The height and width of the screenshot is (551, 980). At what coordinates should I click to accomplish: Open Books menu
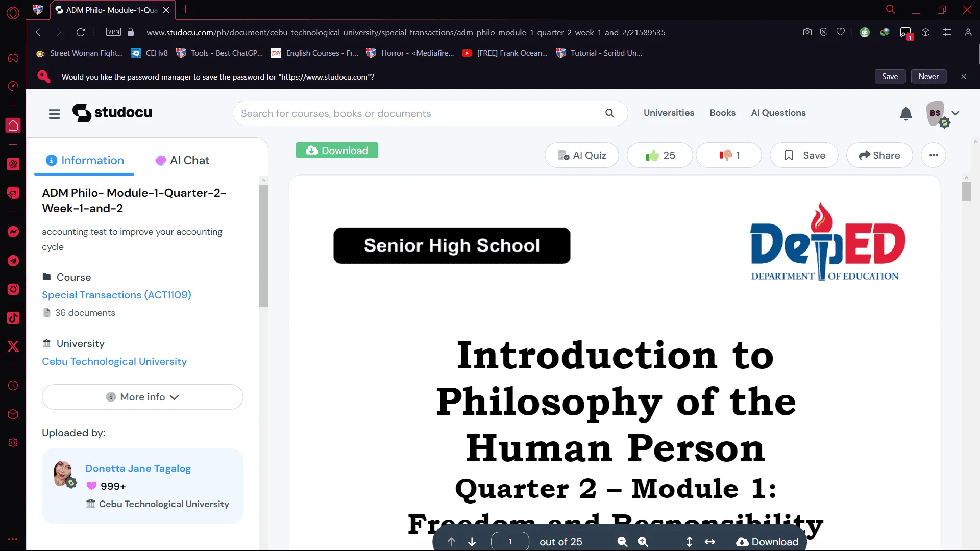(x=722, y=113)
